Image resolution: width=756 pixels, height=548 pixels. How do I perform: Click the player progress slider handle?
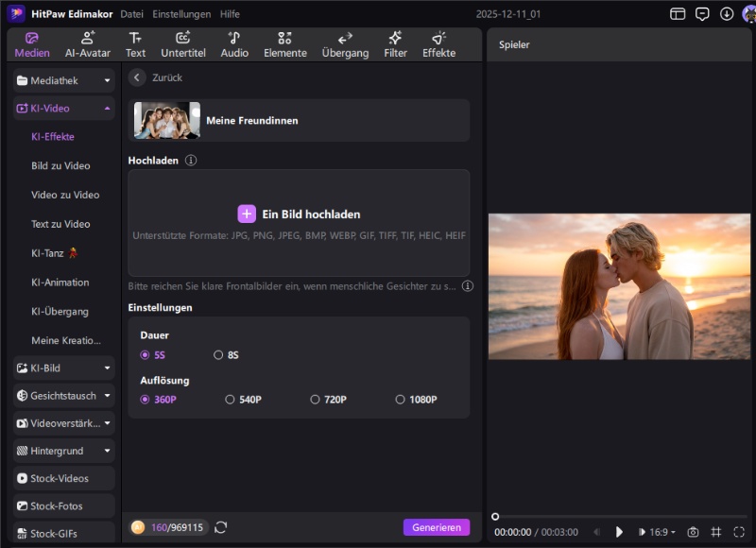[x=495, y=516]
